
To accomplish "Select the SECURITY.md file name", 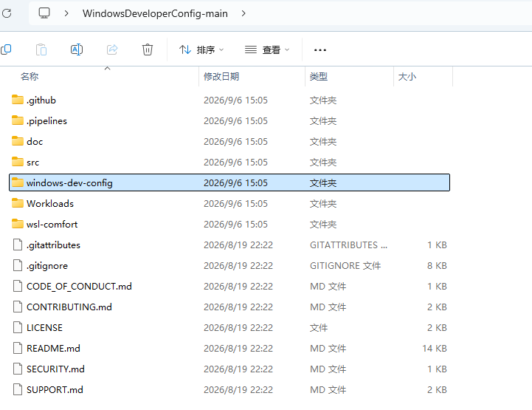I will click(x=55, y=369).
